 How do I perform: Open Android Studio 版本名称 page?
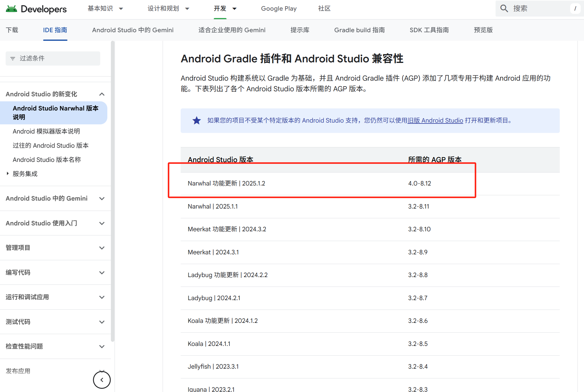47,160
